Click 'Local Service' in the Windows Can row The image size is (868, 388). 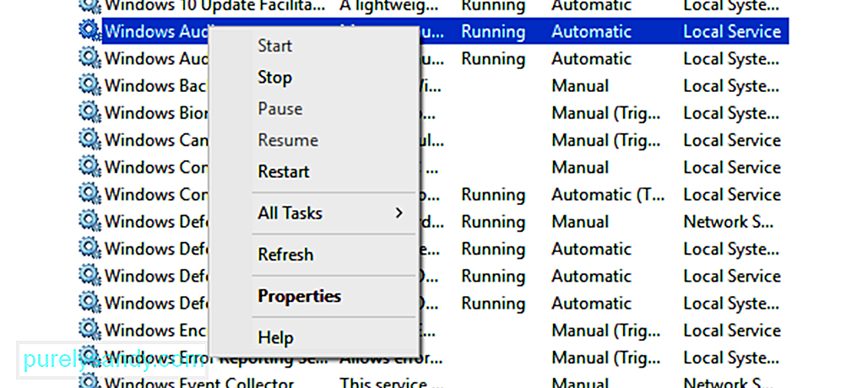[732, 140]
